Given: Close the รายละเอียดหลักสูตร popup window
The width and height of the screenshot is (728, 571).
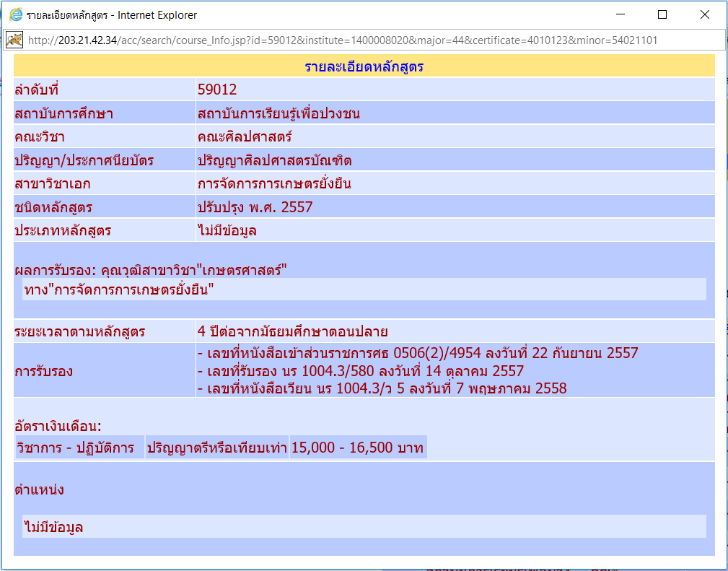Looking at the screenshot, I should (705, 15).
